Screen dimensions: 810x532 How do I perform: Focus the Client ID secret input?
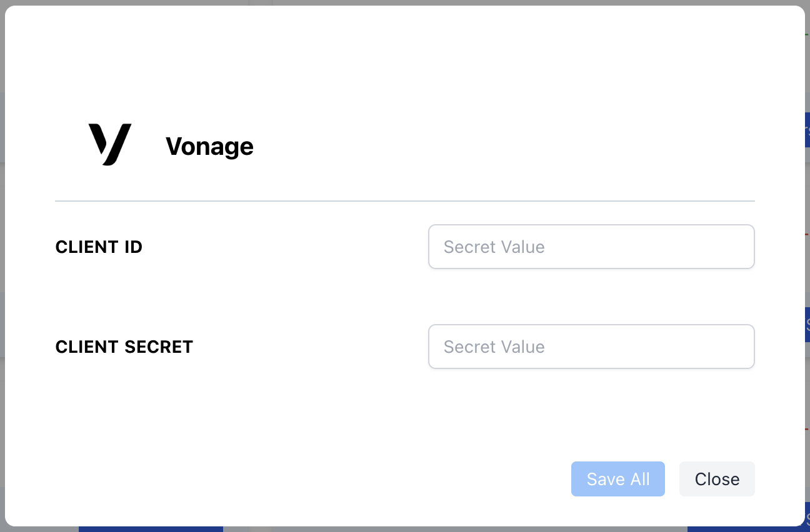pyautogui.click(x=591, y=247)
